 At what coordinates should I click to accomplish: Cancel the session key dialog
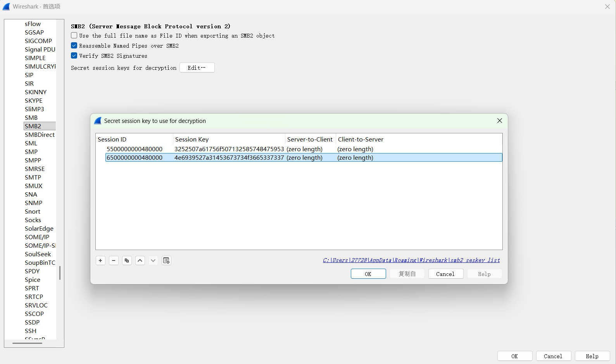445,274
